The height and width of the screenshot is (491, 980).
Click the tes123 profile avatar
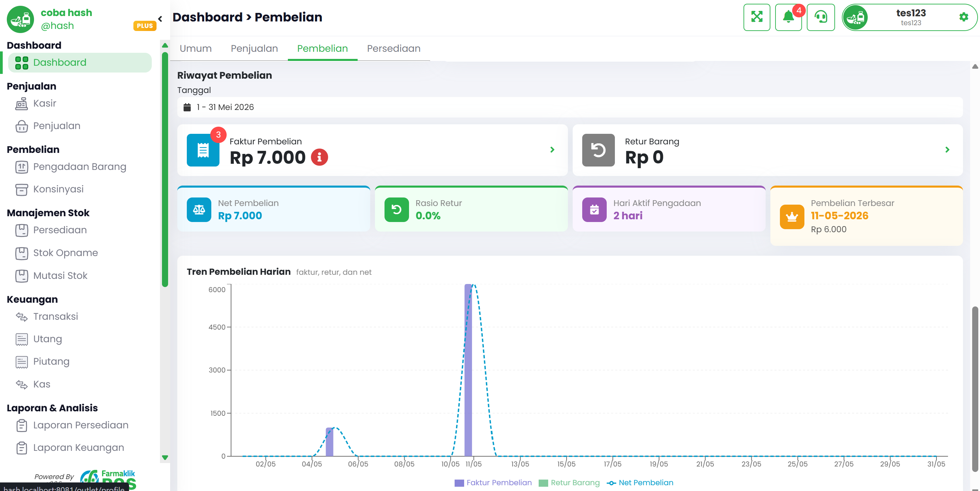855,17
